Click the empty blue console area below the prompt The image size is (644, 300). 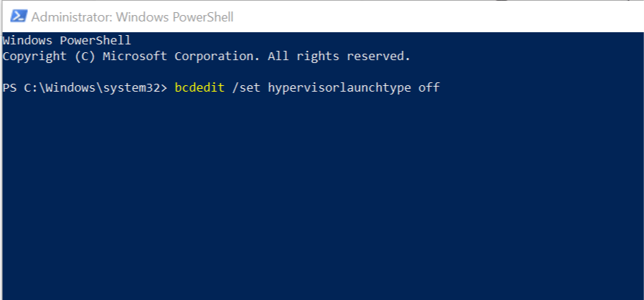pos(322,197)
